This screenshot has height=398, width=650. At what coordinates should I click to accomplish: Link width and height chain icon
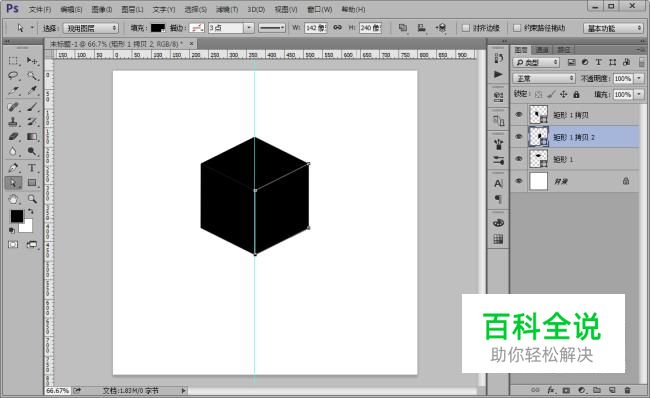(x=338, y=28)
